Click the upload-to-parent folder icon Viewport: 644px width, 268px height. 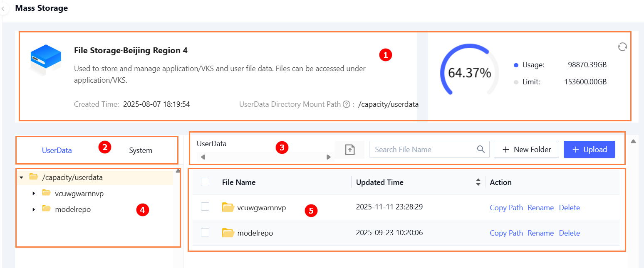(x=349, y=150)
